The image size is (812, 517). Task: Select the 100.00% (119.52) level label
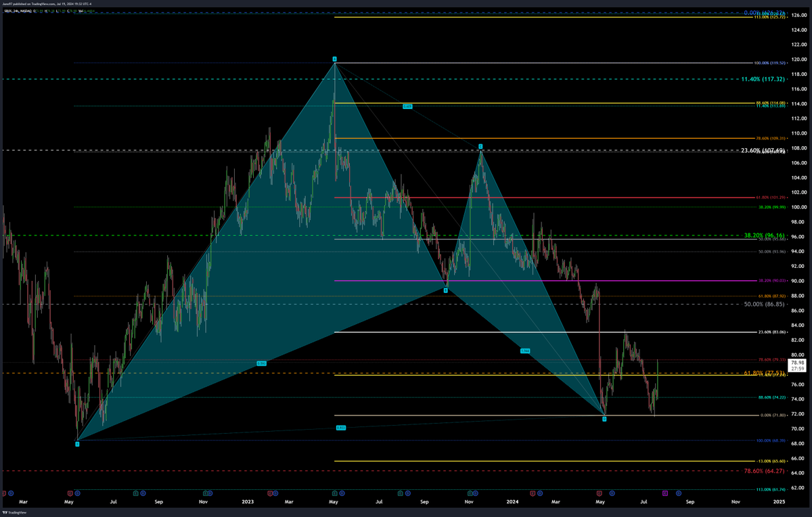771,64
